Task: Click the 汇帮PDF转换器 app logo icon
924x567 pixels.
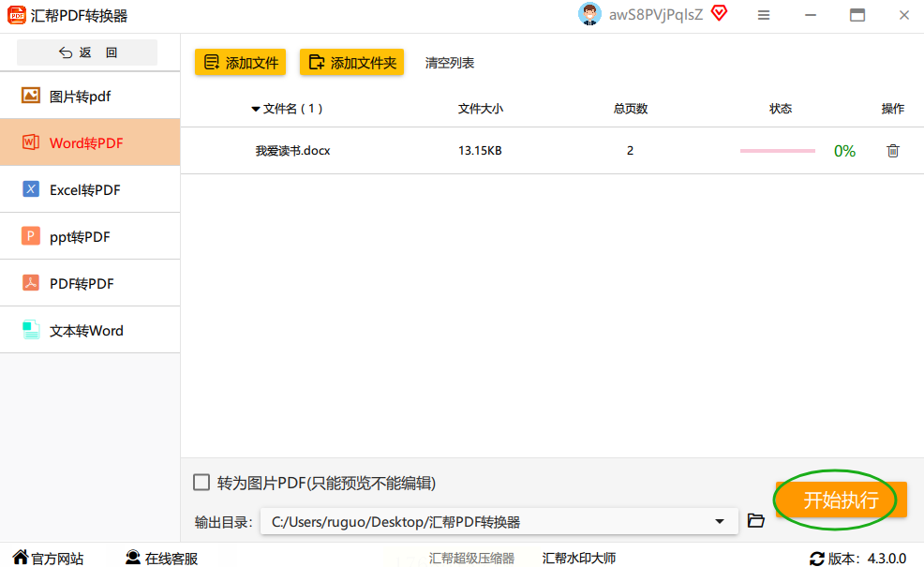Action: 17,15
